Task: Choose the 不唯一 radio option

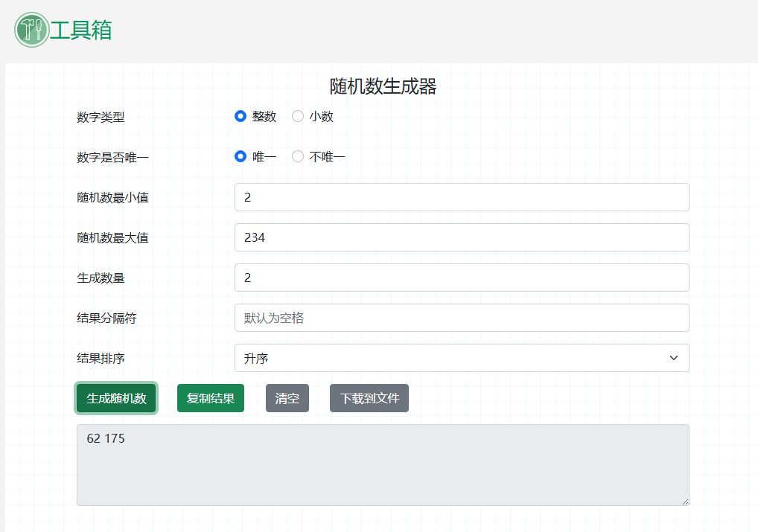Action: point(298,156)
